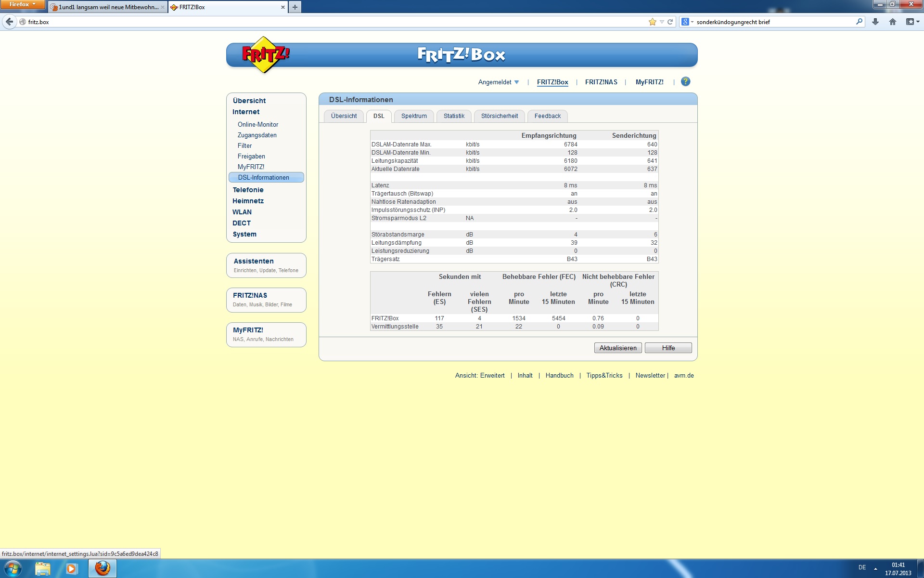This screenshot has height=578, width=924.
Task: Expand the Angemeldet dropdown
Action: (x=499, y=82)
